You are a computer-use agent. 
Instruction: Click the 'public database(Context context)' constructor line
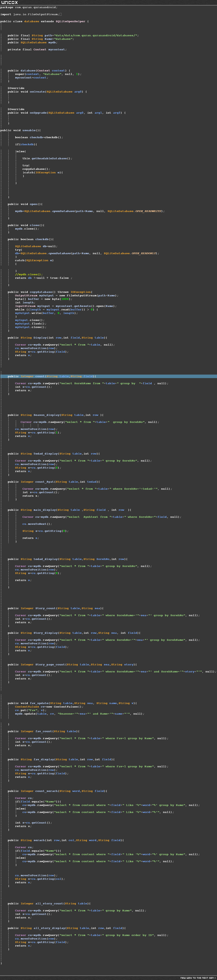[39, 70]
